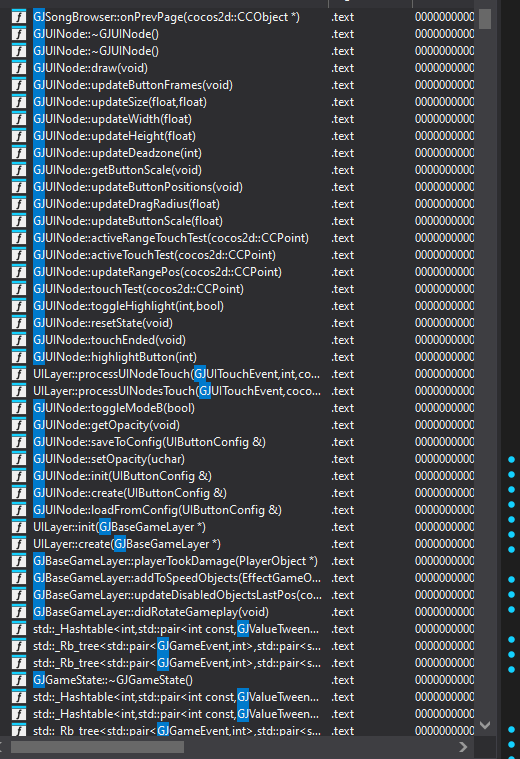Click function icon beside GJUINode::resetState(void)
This screenshot has width=520, height=759.
pos(18,323)
